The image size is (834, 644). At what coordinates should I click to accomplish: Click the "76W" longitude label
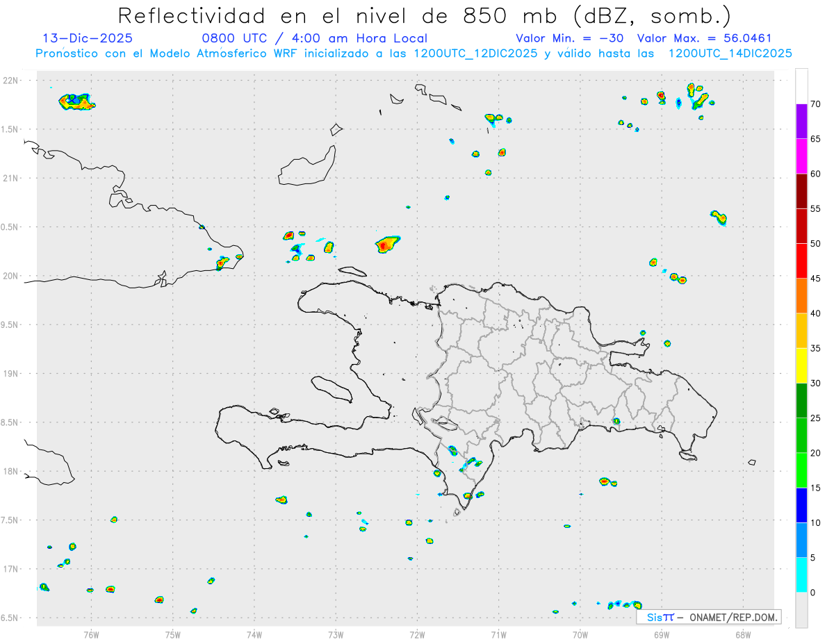point(91,634)
